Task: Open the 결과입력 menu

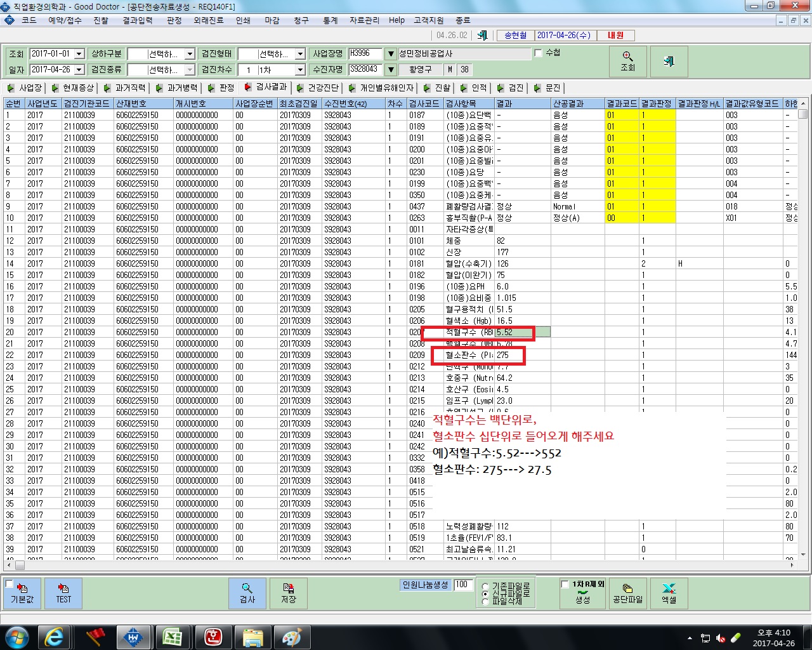Action: coord(138,20)
